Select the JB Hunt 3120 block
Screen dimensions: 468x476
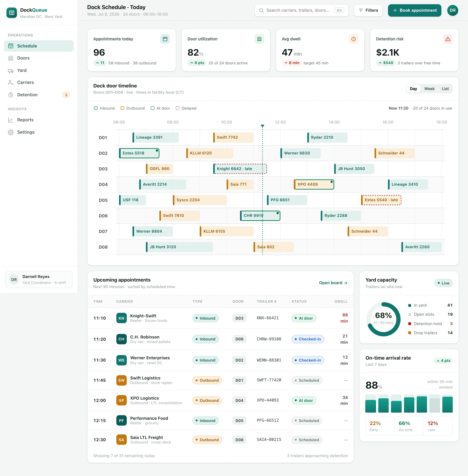pos(179,247)
